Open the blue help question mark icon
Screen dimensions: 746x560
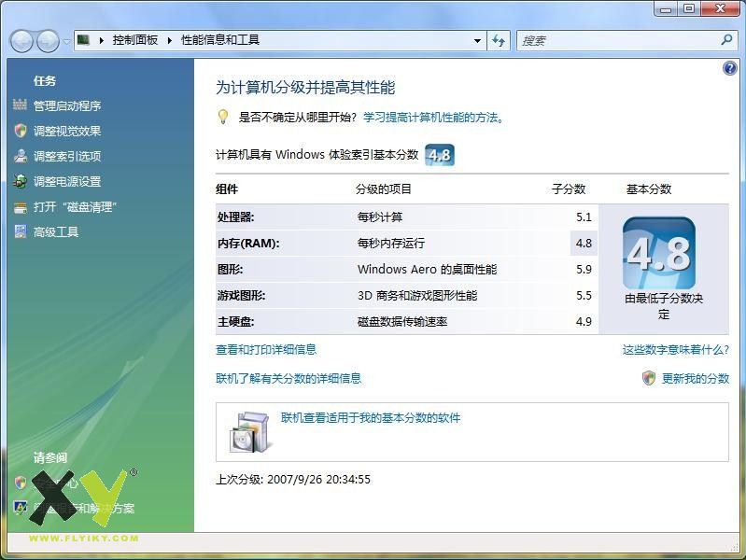coord(729,68)
